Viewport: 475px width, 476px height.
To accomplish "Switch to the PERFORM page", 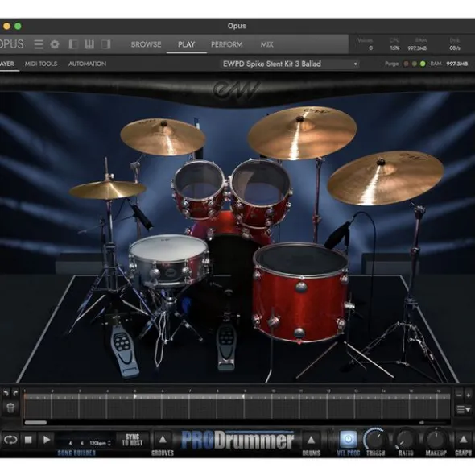I will coord(227,44).
